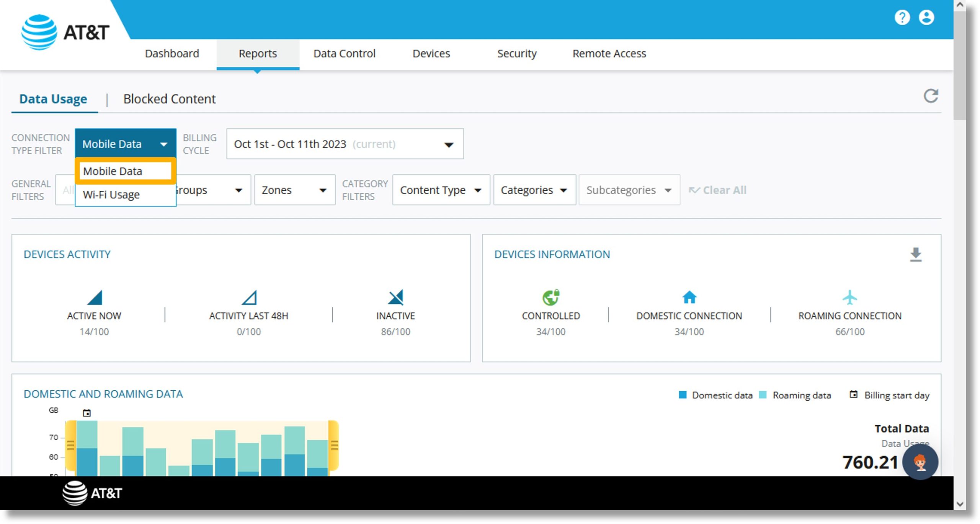980x524 pixels.
Task: Select Mobile Data option in list
Action: (x=126, y=171)
